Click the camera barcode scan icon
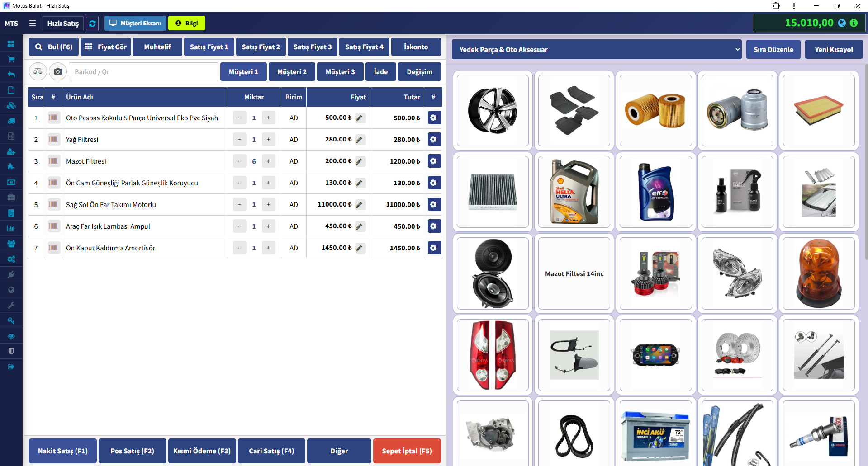 (58, 71)
